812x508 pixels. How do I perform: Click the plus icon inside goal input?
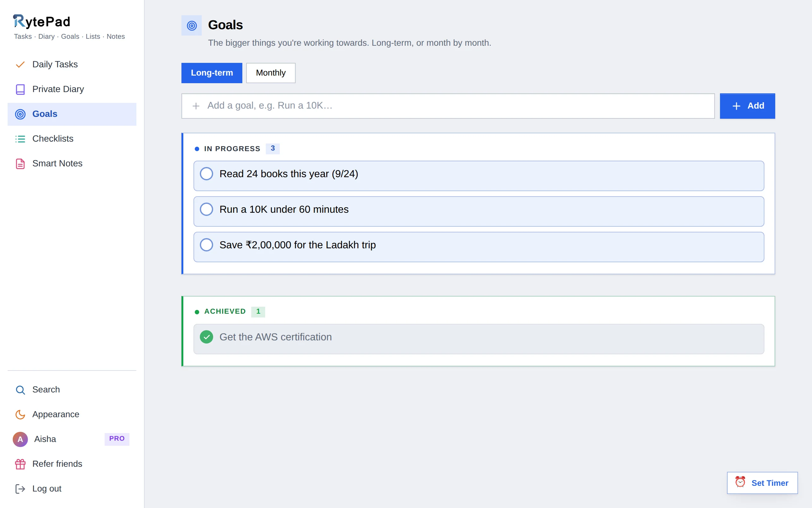(x=196, y=106)
